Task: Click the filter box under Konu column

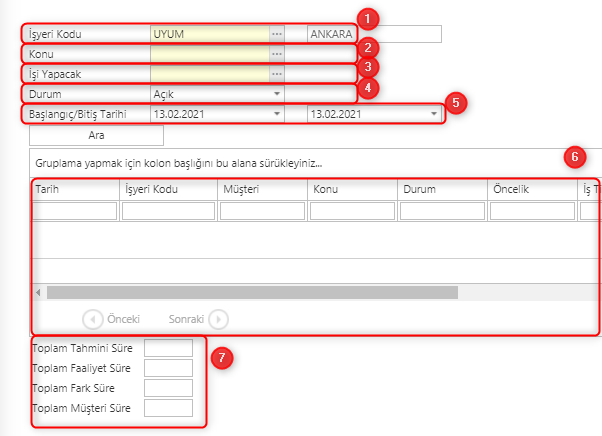Action: (352, 211)
